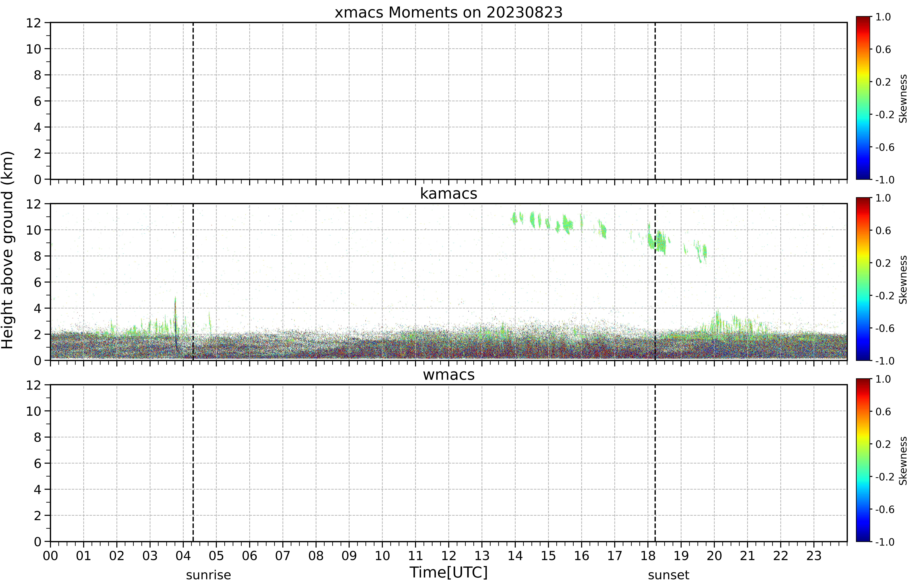Click the green cirrus echoes near 14 UTC at 11 km
The height and width of the screenshot is (588, 914).
point(514,219)
